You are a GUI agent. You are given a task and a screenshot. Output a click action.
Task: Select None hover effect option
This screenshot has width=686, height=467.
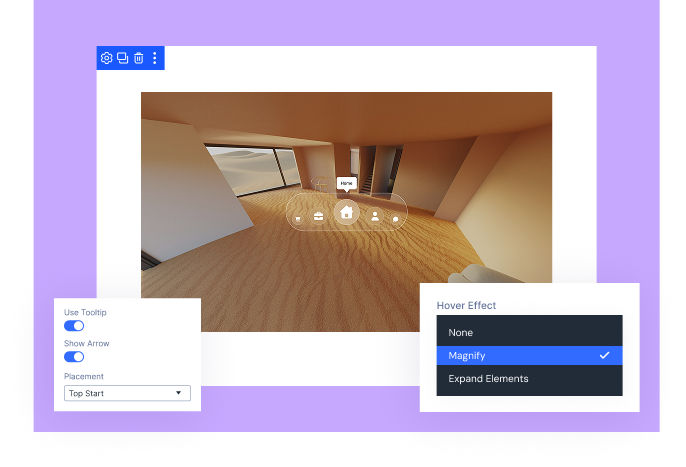[x=529, y=333]
